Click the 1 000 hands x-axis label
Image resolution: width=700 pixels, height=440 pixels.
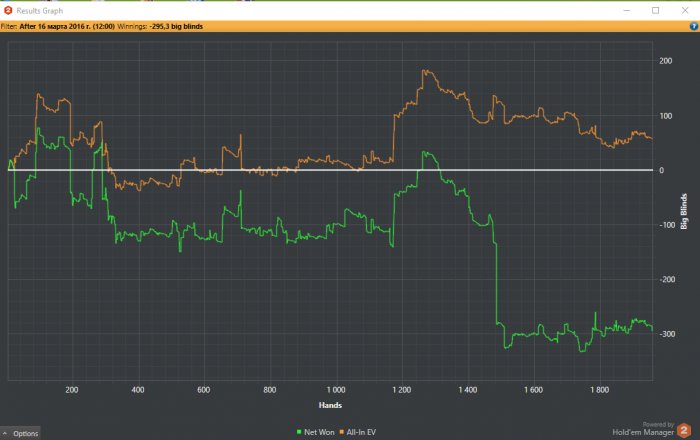pos(336,390)
